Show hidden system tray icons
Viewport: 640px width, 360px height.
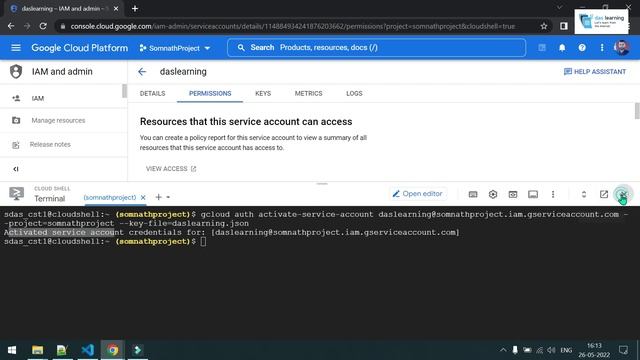point(503,350)
